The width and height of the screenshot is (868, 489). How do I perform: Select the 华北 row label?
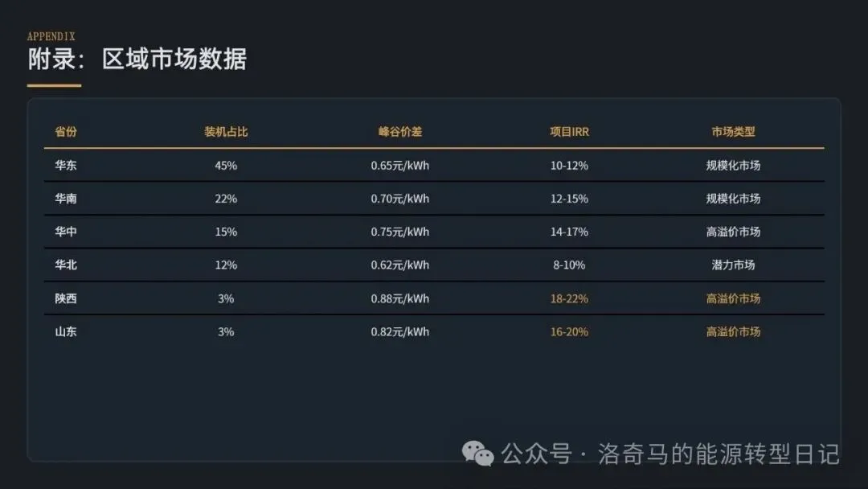(66, 265)
